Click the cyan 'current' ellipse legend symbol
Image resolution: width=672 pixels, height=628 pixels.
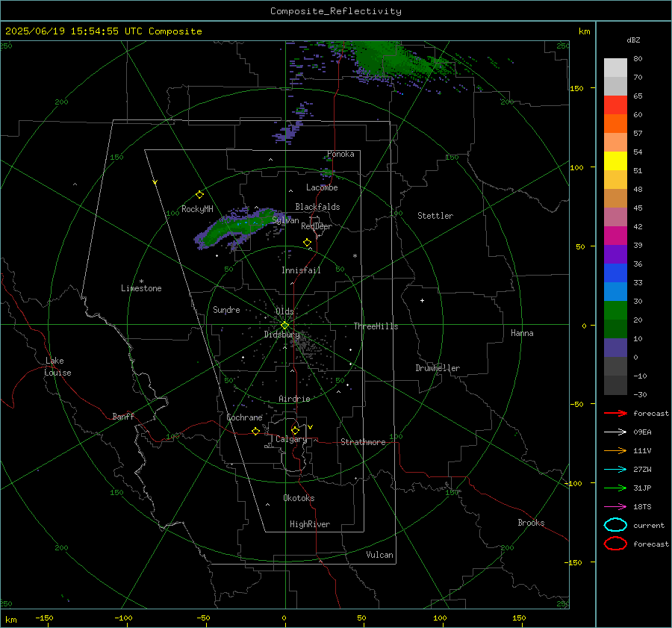click(x=615, y=525)
